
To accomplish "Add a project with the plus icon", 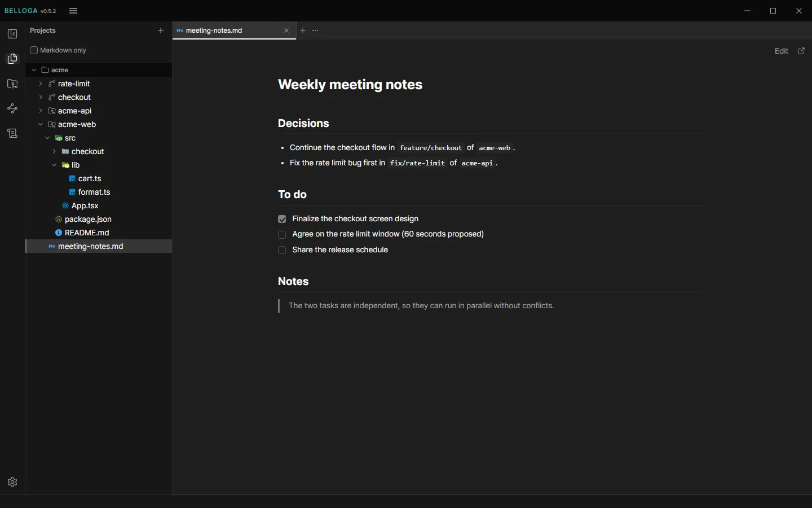I will [x=161, y=30].
